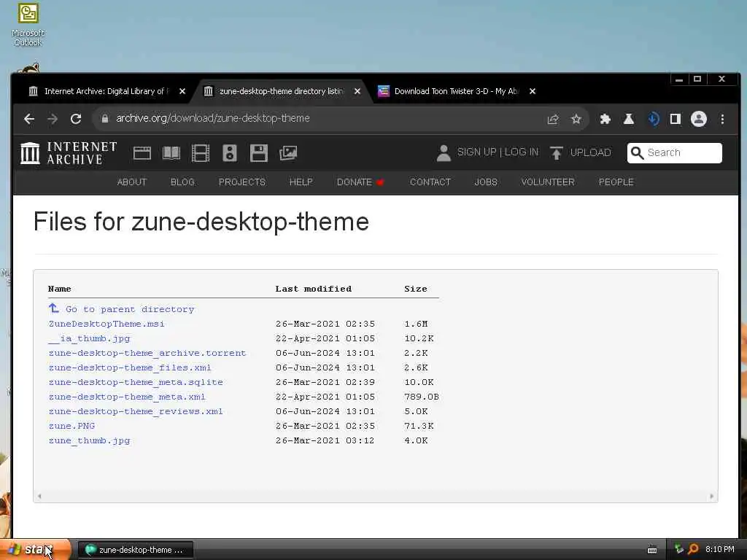This screenshot has height=560, width=747.
Task: Open Microsoft Outlook desktop icon
Action: click(x=28, y=25)
